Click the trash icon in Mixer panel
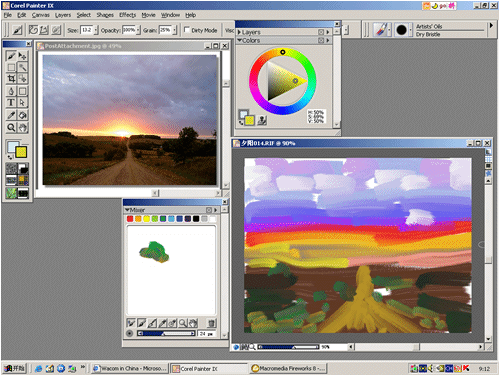The height and width of the screenshot is (375, 500). click(211, 323)
